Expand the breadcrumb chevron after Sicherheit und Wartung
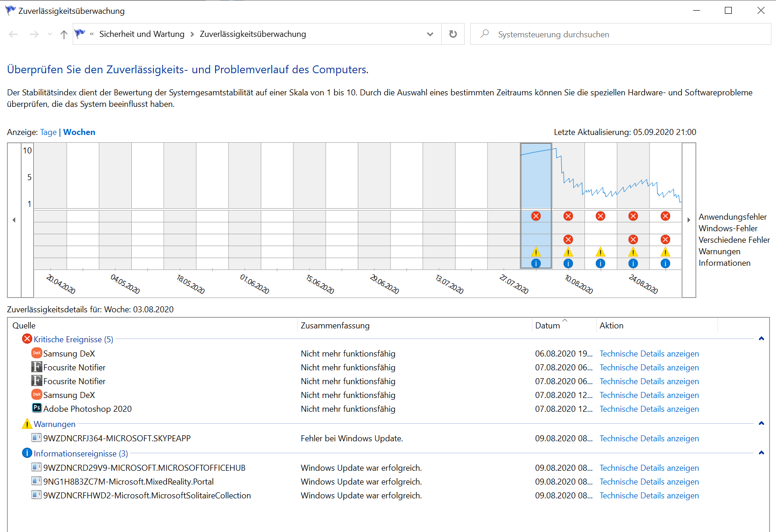The width and height of the screenshot is (776, 532). click(x=192, y=34)
